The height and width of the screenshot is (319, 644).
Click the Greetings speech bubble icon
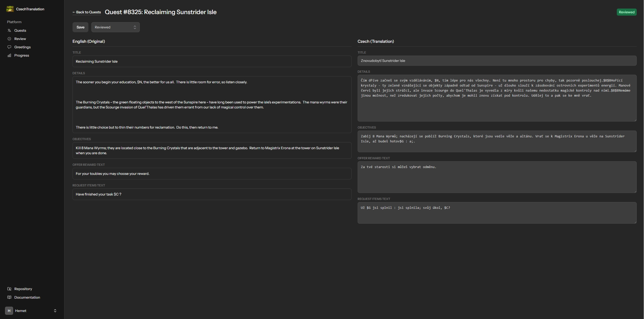pos(9,47)
